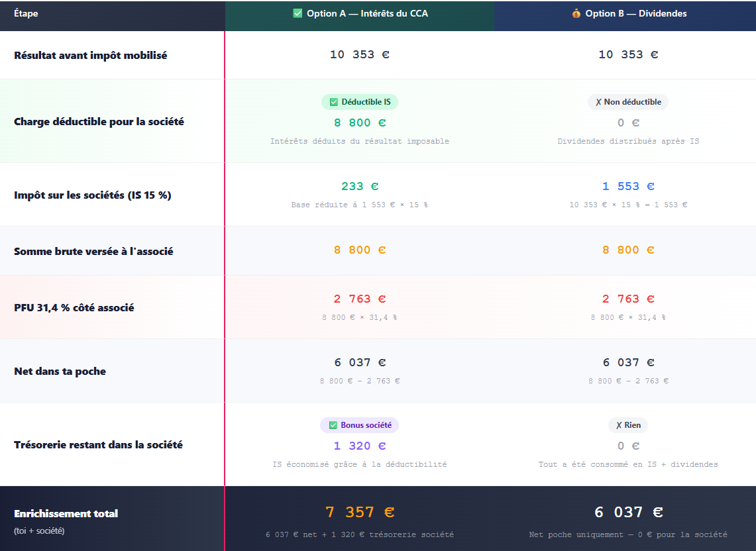Click the checkmark icon in Bonus société badge
Screen dimensions: 756x551
(x=333, y=425)
